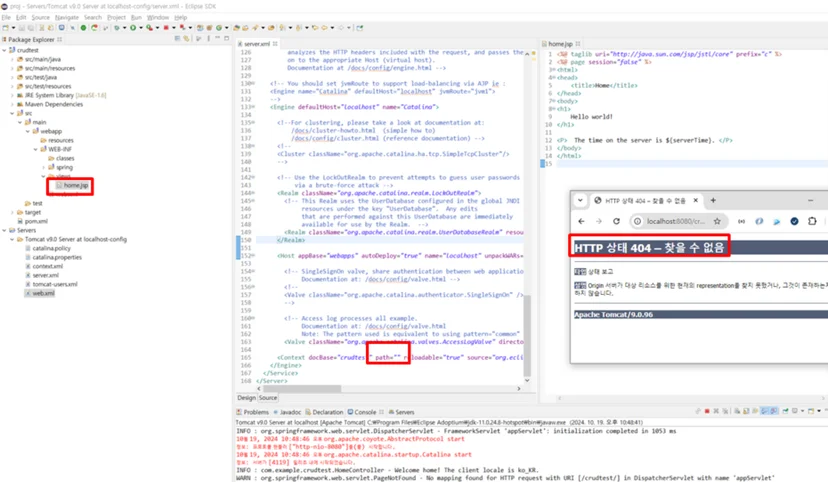This screenshot has width=828, height=482.
Task: Click the browser back arrow
Action: click(581, 221)
